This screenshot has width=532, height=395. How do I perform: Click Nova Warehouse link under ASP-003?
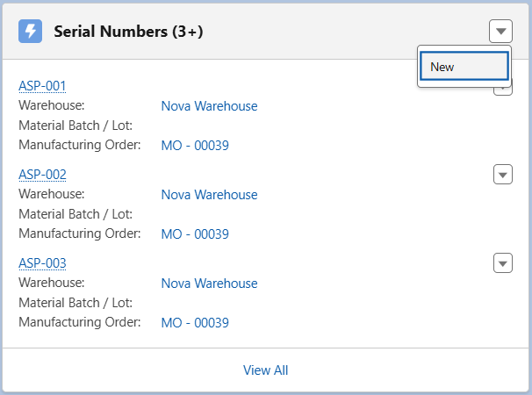pyautogui.click(x=209, y=284)
